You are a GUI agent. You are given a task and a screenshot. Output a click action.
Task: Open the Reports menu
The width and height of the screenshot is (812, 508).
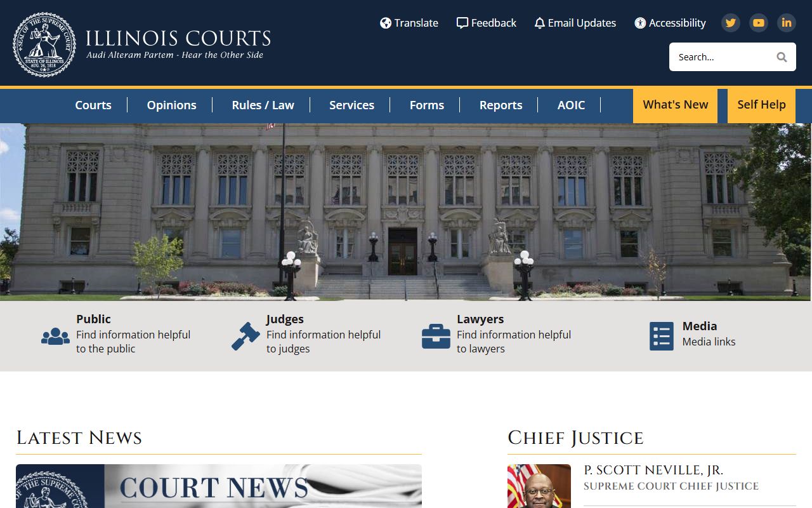(501, 105)
